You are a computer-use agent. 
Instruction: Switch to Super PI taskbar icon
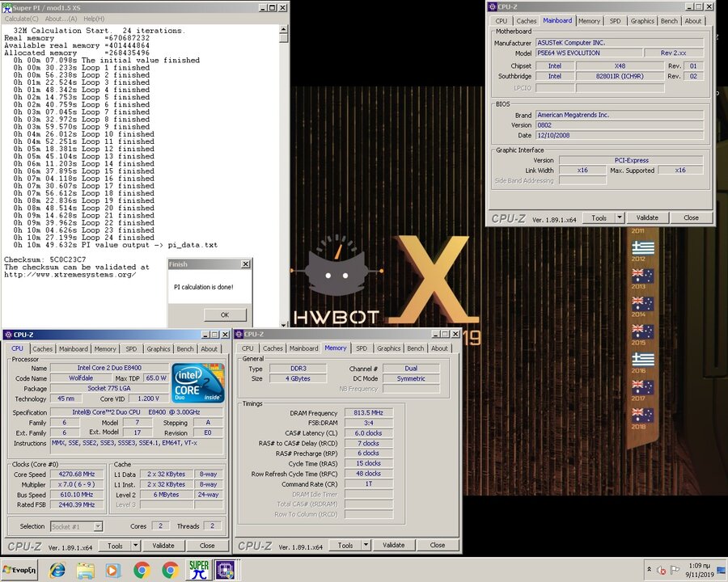pos(199,570)
